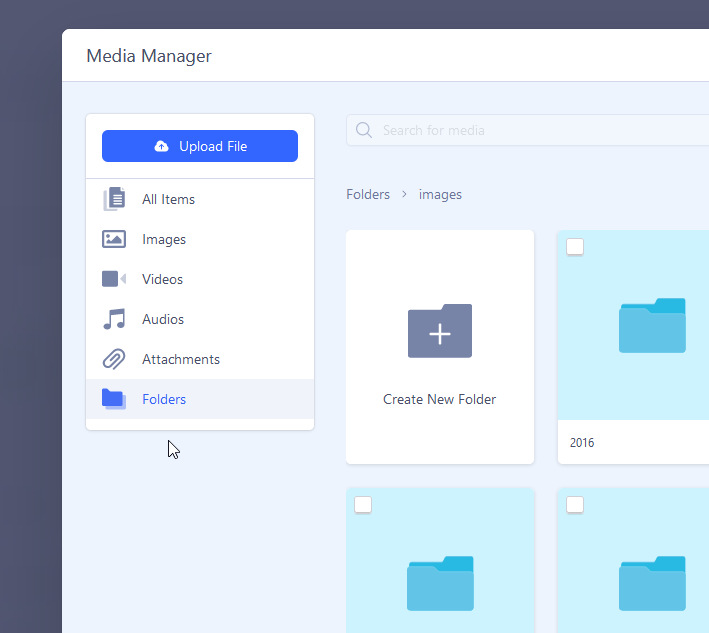The image size is (709, 633).
Task: Click the images breadcrumb entry
Action: (x=440, y=194)
